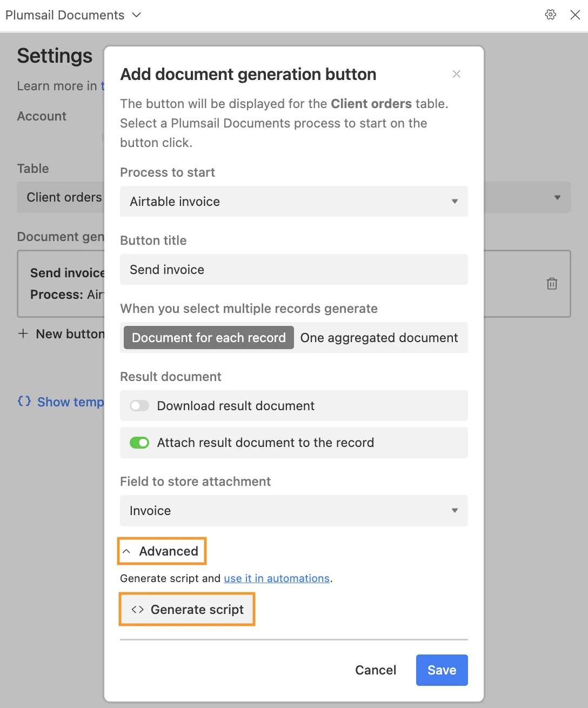Select One aggregated document option

pos(379,338)
